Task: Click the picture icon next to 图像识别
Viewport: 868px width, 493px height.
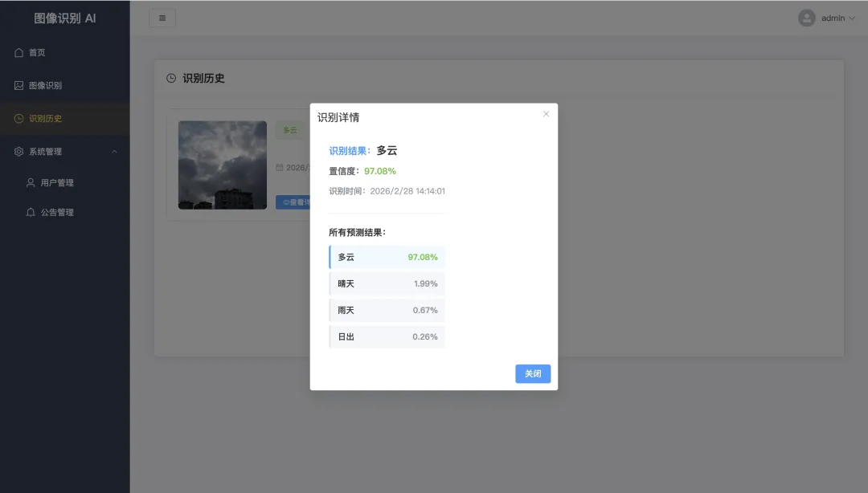Action: tap(18, 85)
